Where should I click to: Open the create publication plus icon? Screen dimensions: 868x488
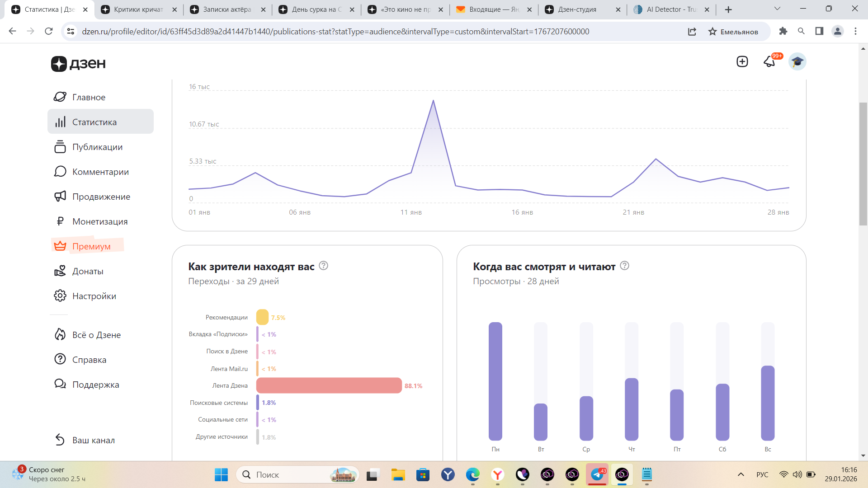(x=742, y=61)
